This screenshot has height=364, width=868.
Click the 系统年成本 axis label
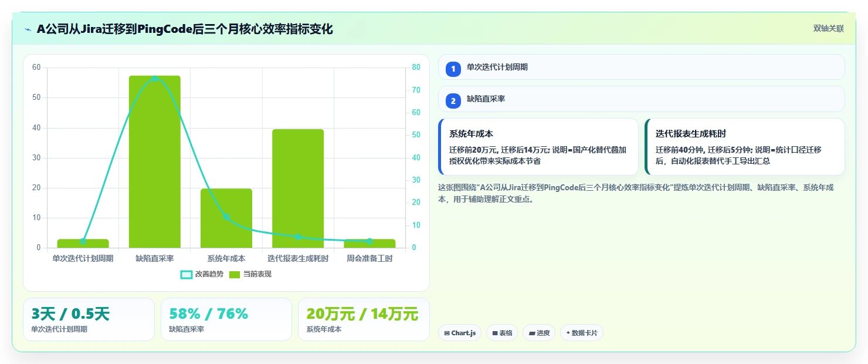coord(226,258)
